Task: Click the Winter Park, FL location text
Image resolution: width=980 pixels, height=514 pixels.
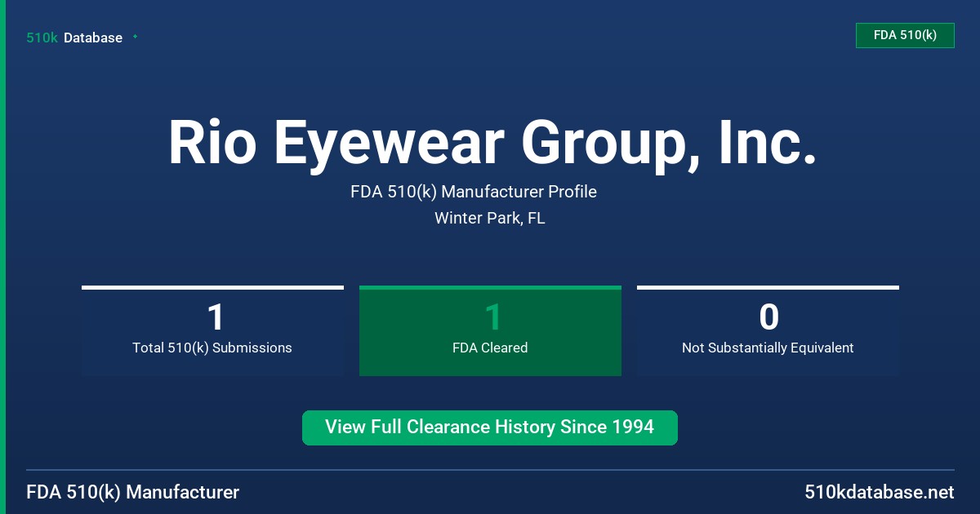Action: point(490,218)
